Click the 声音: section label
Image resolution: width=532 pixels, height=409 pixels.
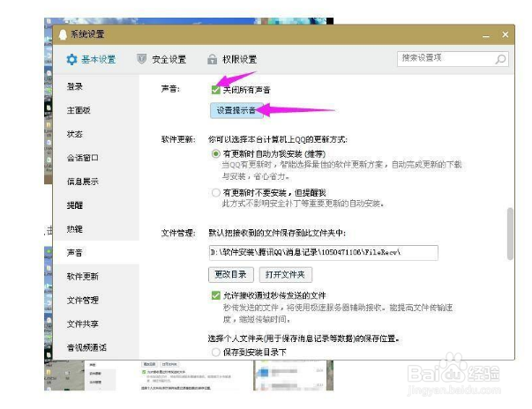click(170, 89)
